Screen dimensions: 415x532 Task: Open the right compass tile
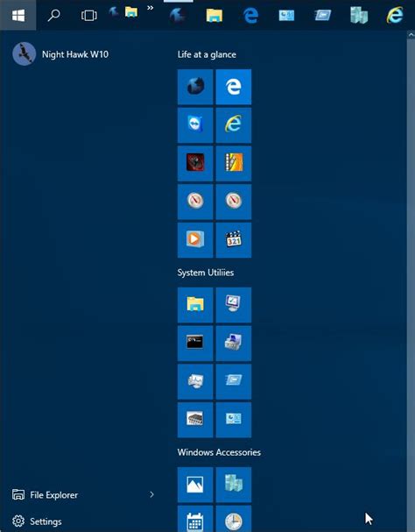tap(234, 202)
